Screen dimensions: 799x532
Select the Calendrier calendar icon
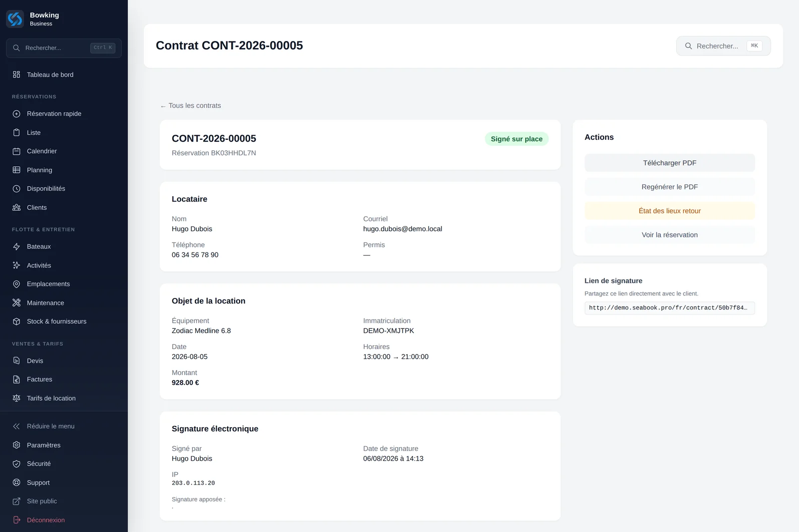[16, 151]
